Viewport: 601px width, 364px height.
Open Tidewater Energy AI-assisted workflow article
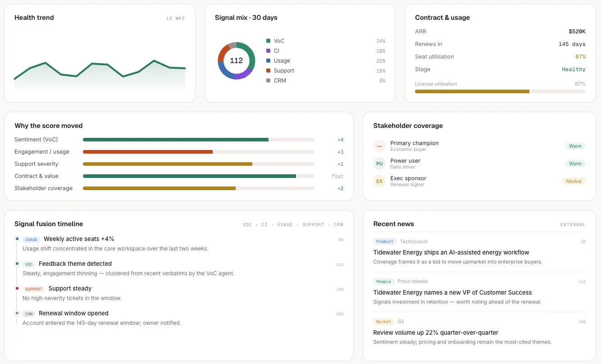pos(451,252)
